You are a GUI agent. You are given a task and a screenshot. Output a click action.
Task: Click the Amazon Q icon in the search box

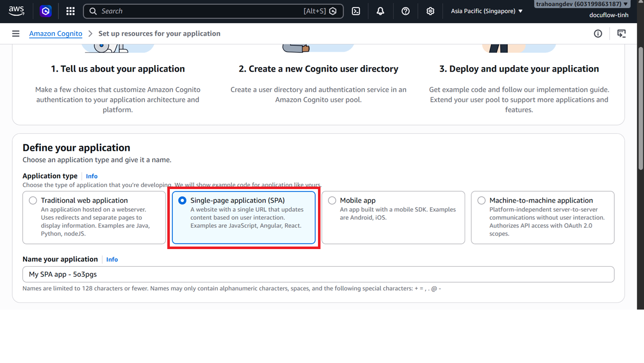(x=333, y=11)
